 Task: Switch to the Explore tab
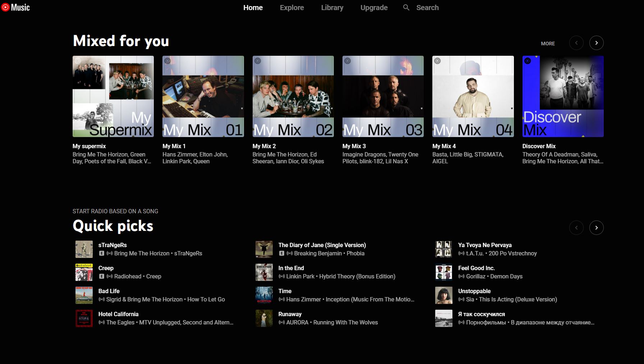(292, 8)
